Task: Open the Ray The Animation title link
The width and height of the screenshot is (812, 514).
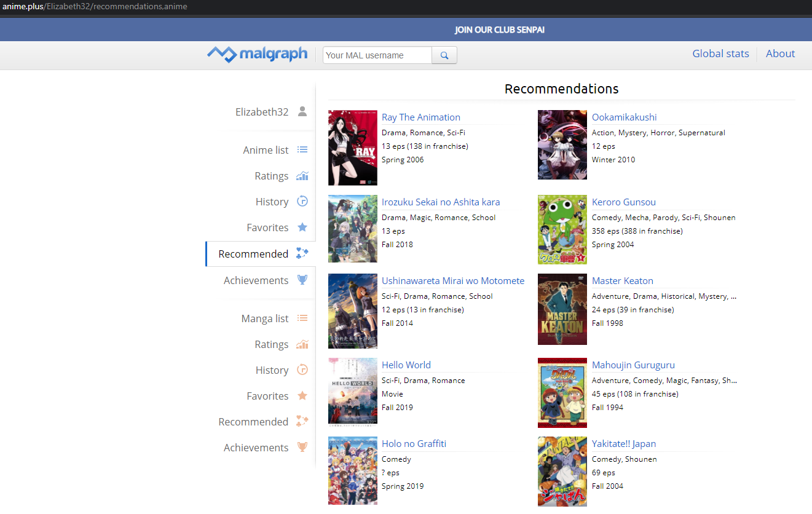Action: [x=421, y=117]
